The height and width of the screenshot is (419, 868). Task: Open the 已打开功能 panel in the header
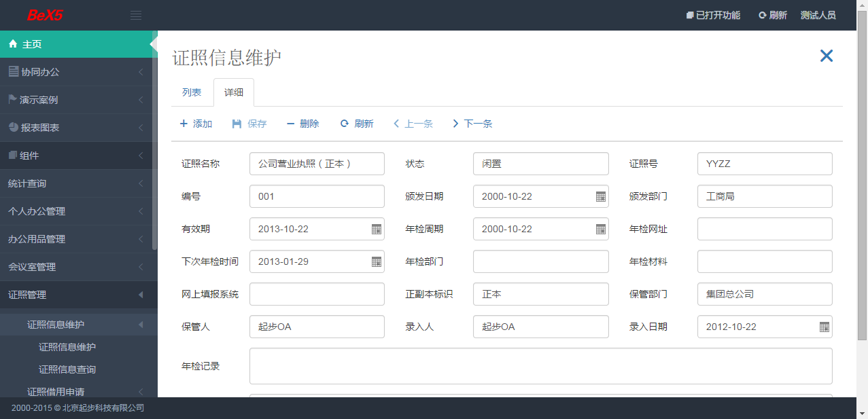pos(712,14)
